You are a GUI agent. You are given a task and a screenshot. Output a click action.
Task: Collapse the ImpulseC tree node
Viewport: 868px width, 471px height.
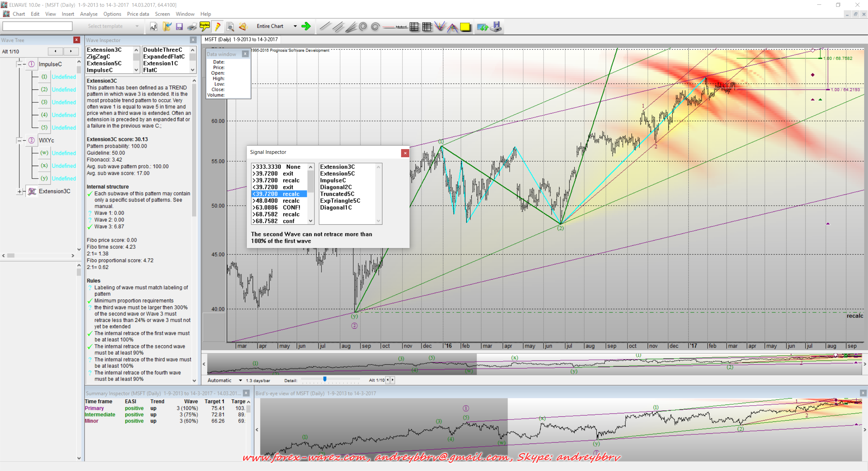(19, 64)
